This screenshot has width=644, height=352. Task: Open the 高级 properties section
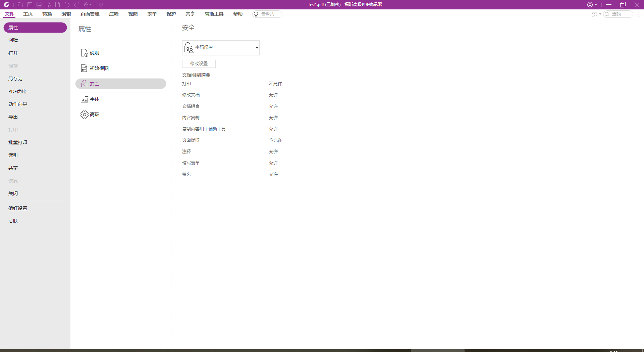click(x=94, y=115)
